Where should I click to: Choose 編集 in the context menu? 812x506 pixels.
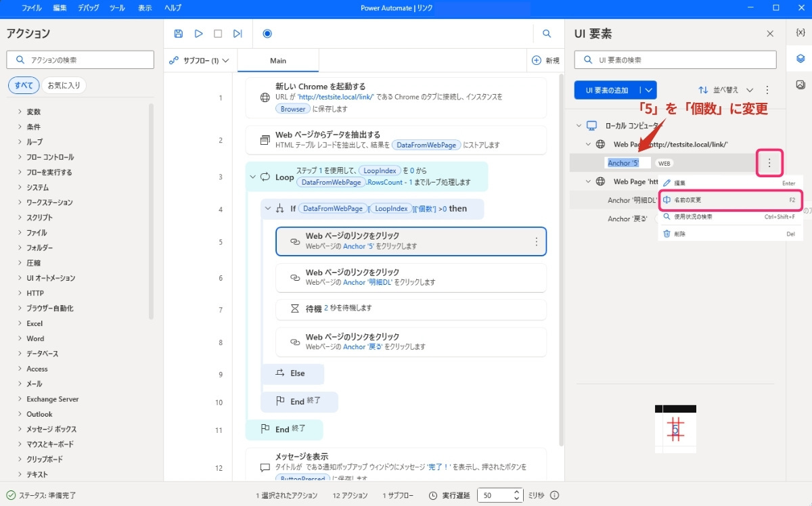click(730, 183)
